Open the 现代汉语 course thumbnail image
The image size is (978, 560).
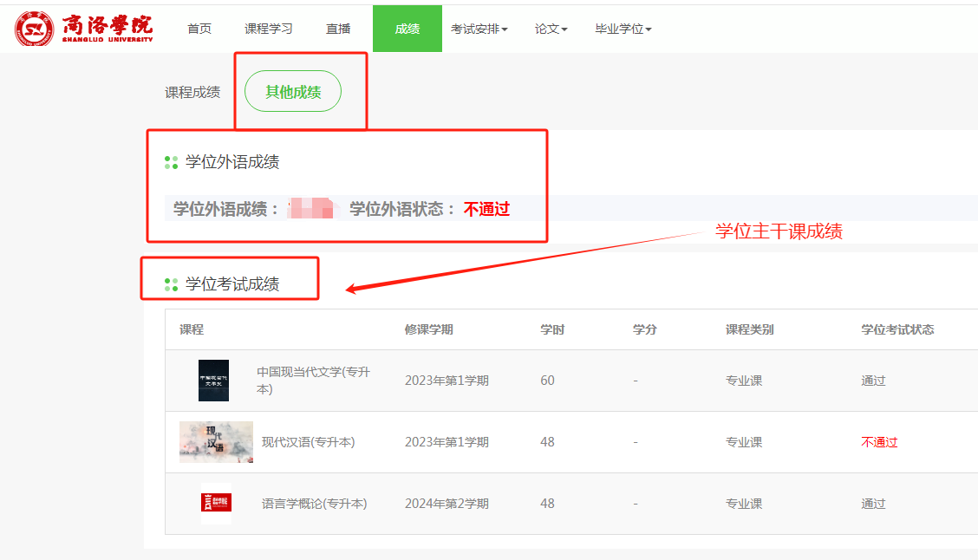click(216, 442)
